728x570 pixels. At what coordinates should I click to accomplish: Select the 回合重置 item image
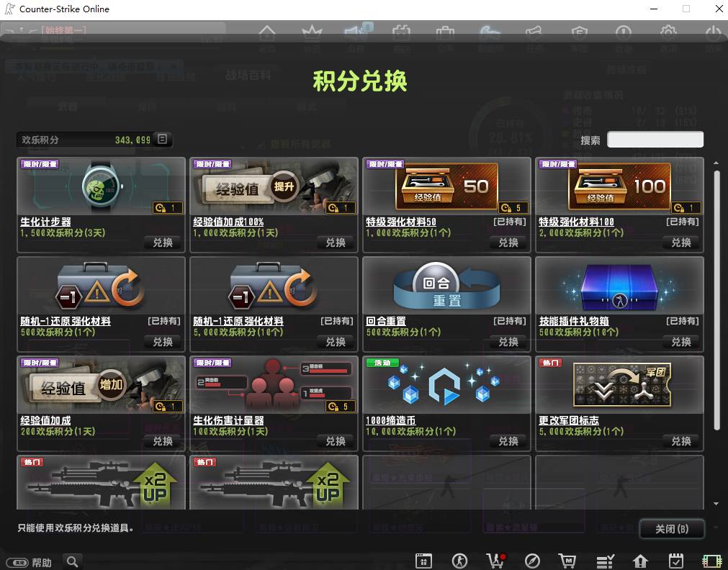coord(446,286)
